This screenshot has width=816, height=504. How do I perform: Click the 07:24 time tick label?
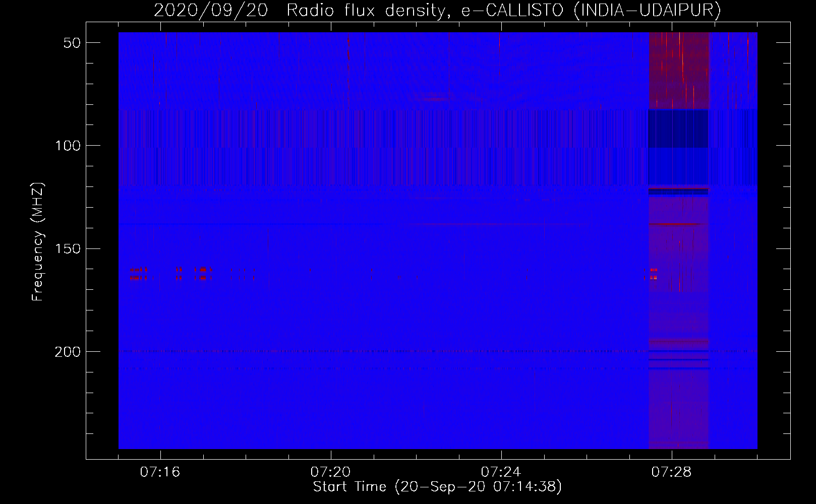click(501, 472)
